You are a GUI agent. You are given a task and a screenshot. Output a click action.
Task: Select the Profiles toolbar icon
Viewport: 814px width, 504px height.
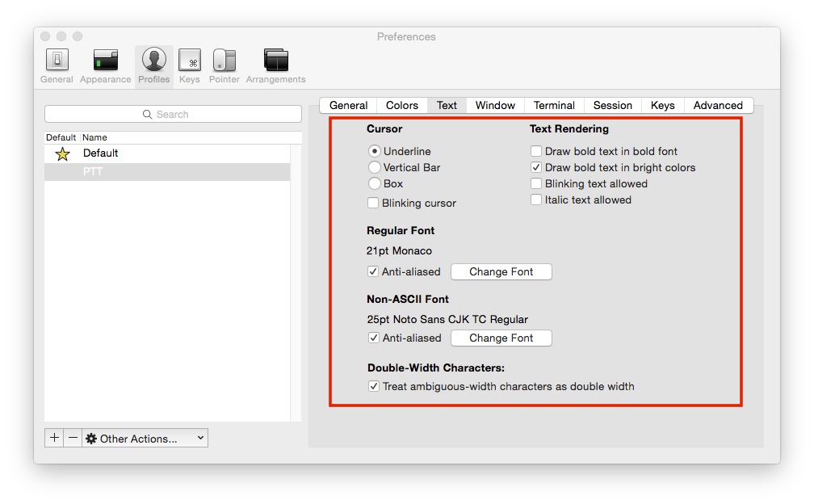(x=153, y=61)
